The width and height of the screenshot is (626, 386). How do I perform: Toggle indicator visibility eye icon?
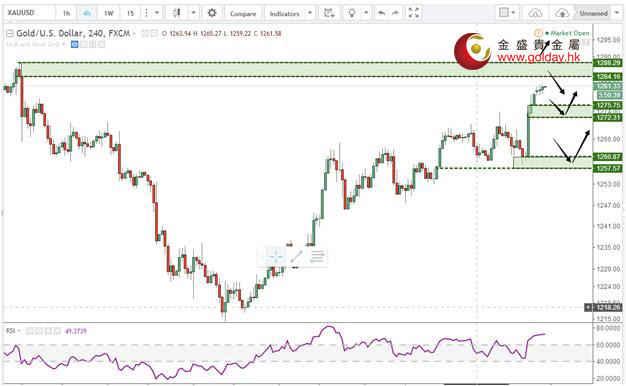click(x=75, y=44)
